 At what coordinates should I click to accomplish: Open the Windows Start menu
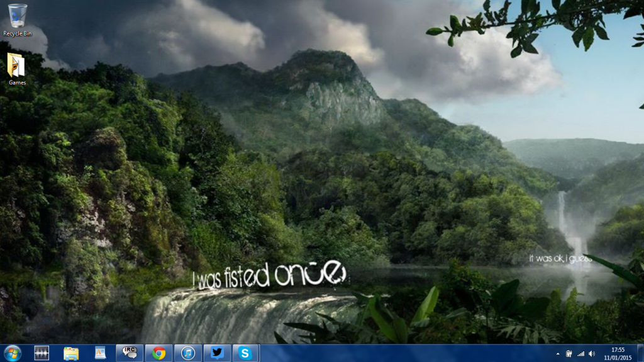coord(13,353)
